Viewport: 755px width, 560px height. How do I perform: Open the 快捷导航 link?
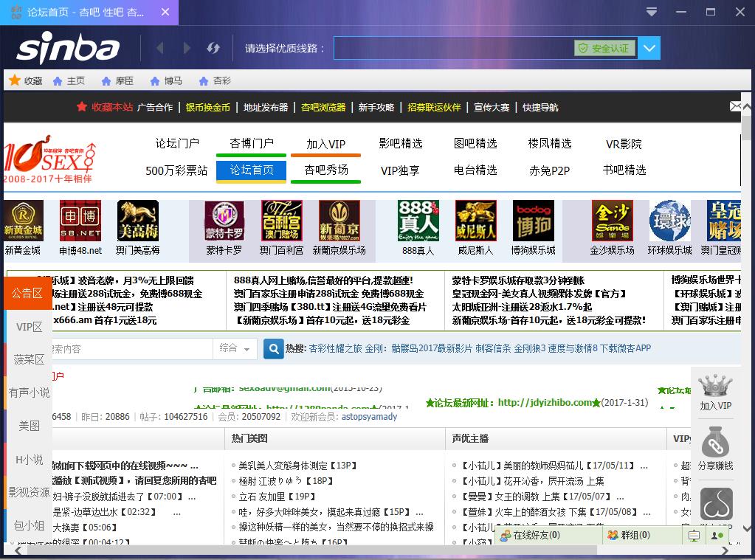(x=540, y=108)
